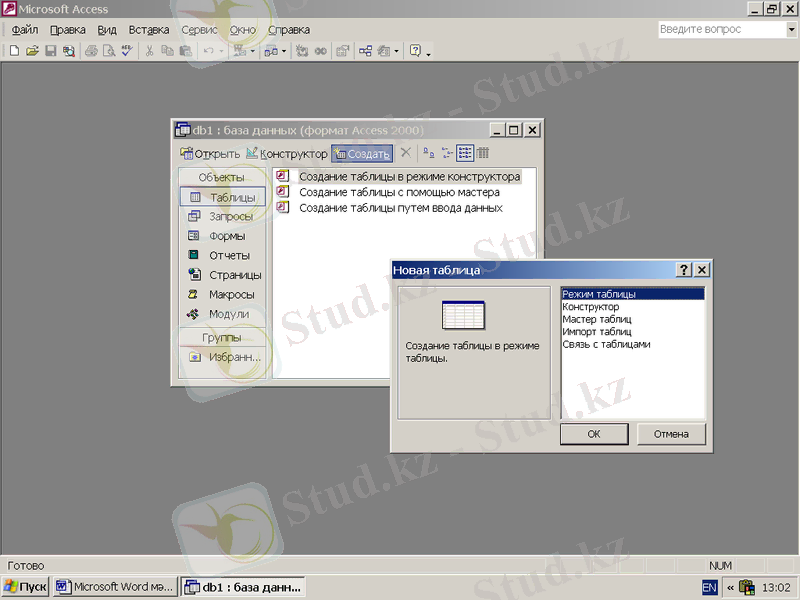Click the New database icon in toolbar
The height and width of the screenshot is (600, 800).
[14, 50]
